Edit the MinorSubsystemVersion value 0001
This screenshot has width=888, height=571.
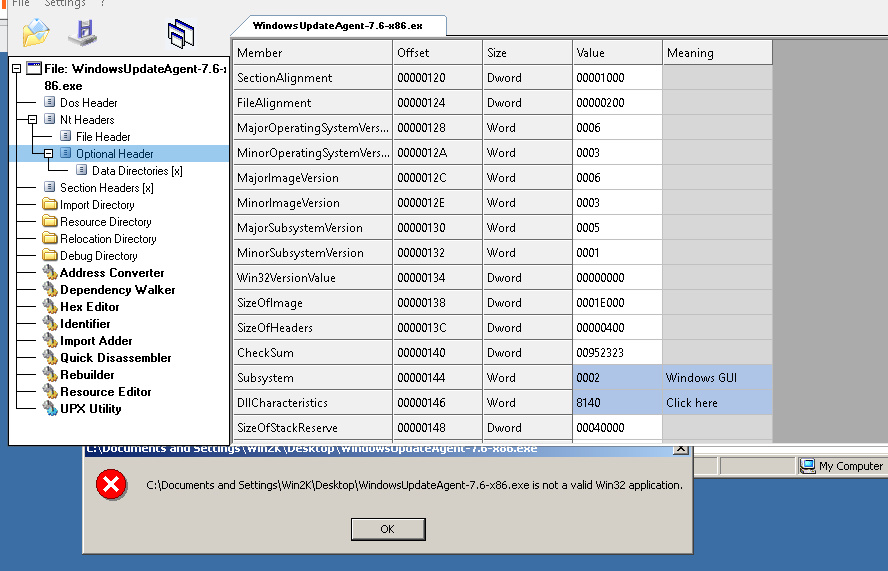(x=617, y=253)
